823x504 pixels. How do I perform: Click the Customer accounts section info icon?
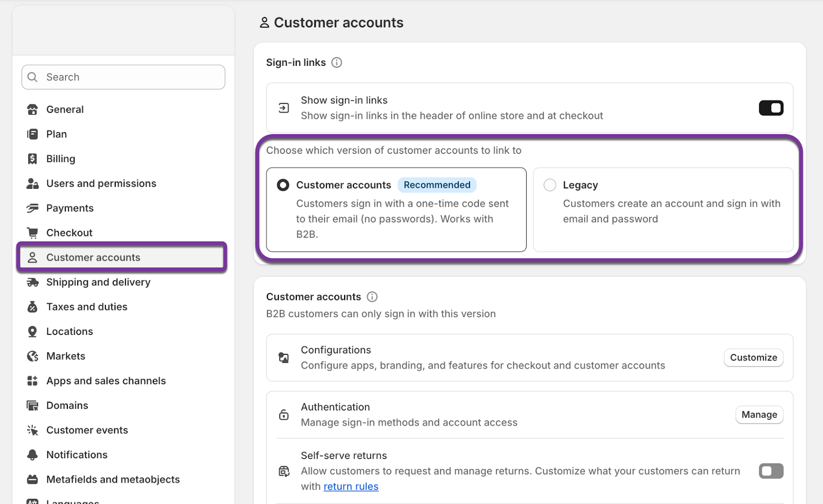(x=372, y=296)
